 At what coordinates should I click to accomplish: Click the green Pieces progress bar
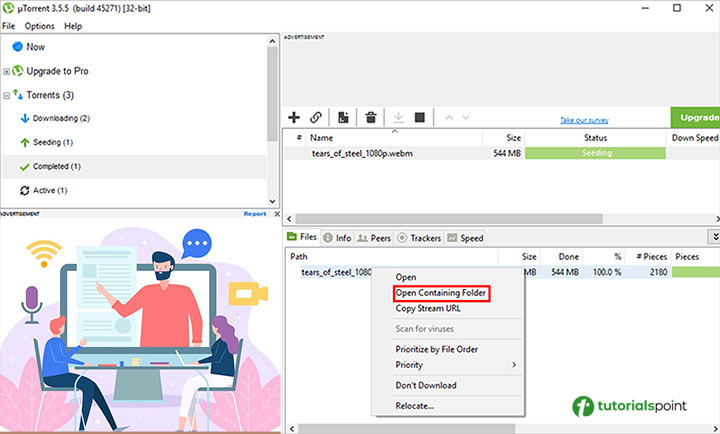coord(696,272)
